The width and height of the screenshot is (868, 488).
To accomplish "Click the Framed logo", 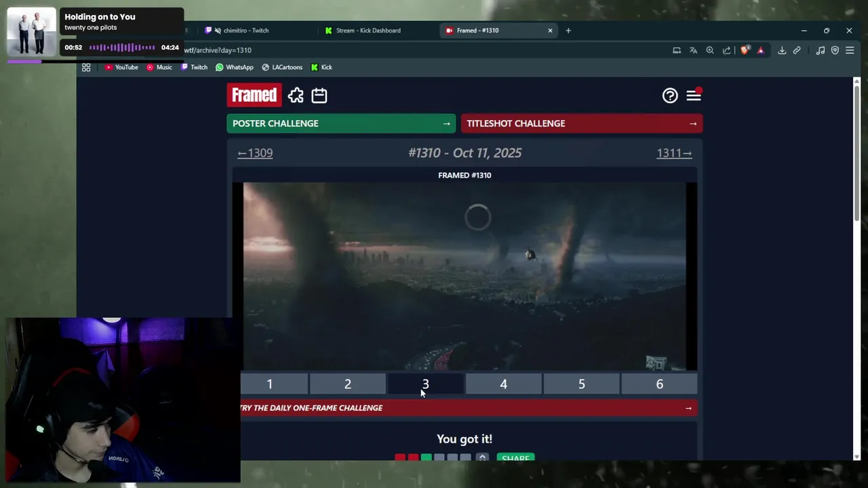I will (x=254, y=95).
